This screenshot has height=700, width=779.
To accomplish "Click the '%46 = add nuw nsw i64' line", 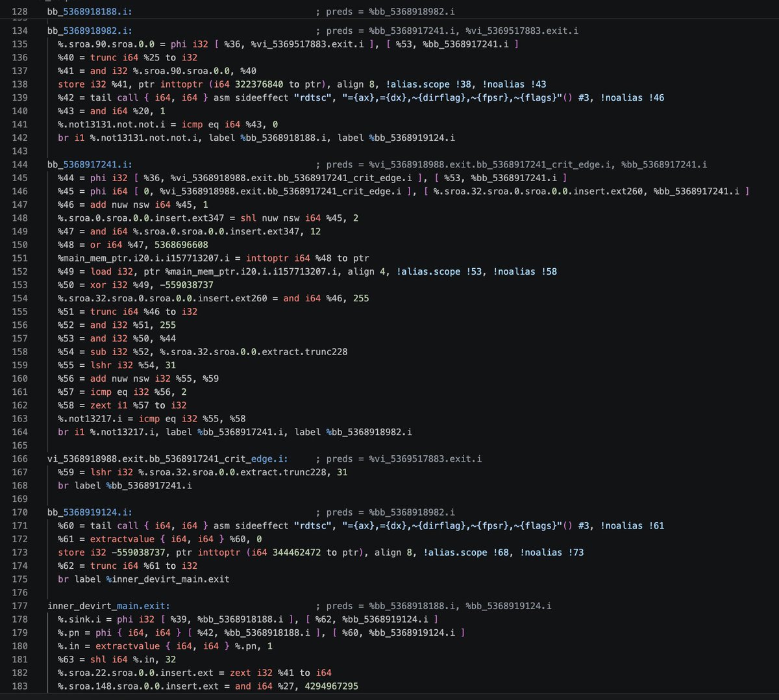I will coord(133,205).
